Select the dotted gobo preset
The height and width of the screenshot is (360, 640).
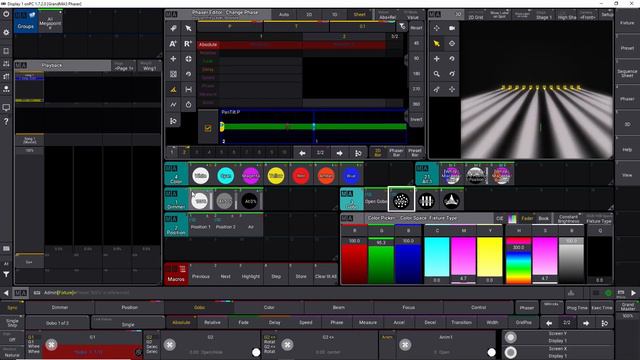(401, 200)
